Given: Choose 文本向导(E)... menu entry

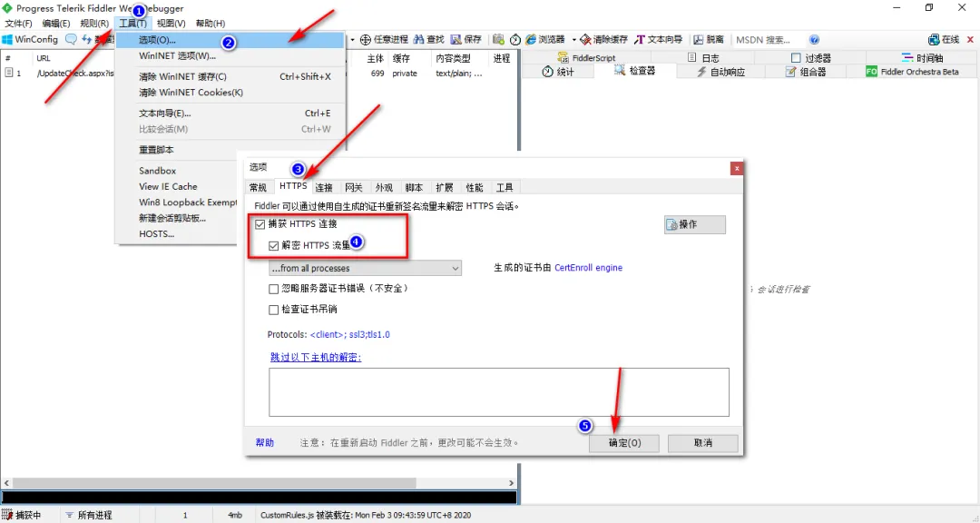Looking at the screenshot, I should click(230, 113).
